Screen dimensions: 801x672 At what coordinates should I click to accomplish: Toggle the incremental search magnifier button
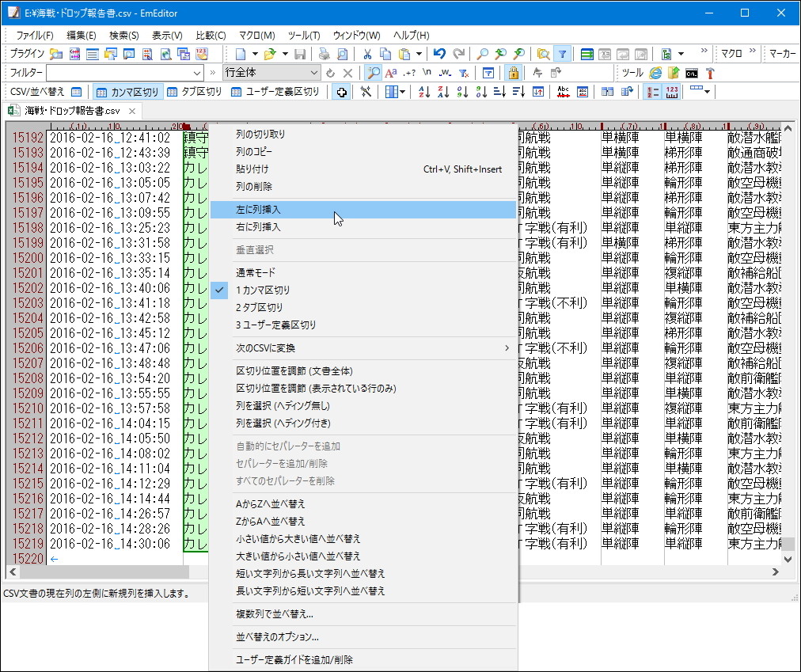point(374,73)
